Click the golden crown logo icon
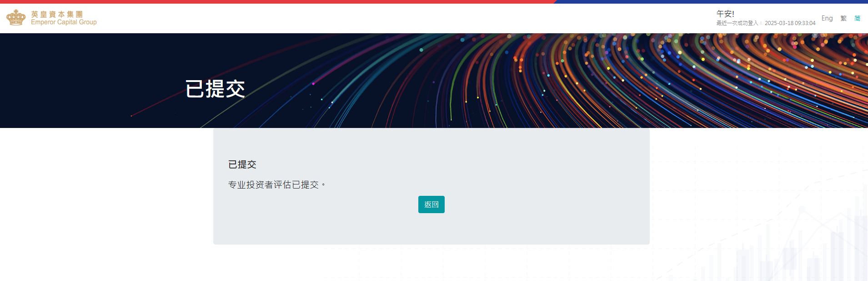Image resolution: width=868 pixels, height=281 pixels. pyautogui.click(x=16, y=18)
